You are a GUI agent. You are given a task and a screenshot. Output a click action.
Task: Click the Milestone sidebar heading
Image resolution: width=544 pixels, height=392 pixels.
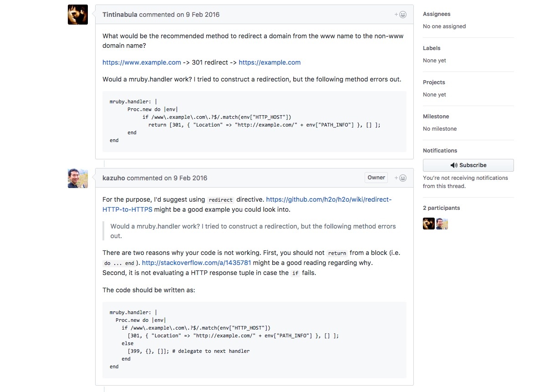point(436,117)
